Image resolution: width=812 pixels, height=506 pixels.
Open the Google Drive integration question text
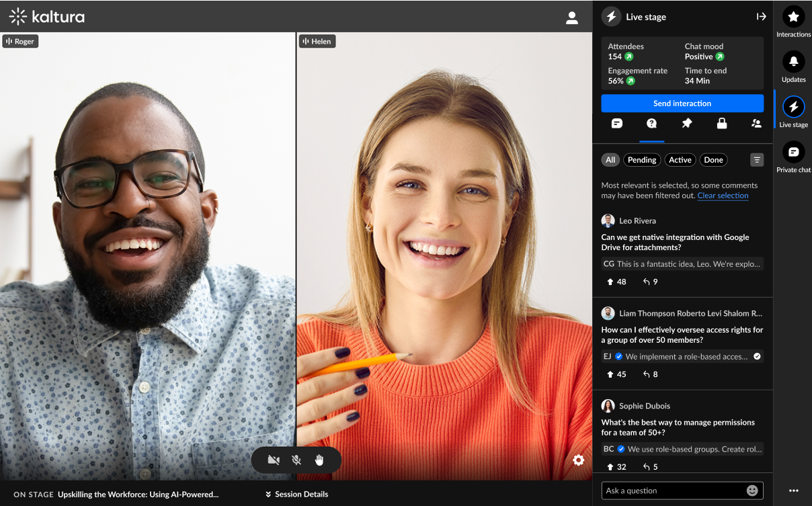pos(675,243)
